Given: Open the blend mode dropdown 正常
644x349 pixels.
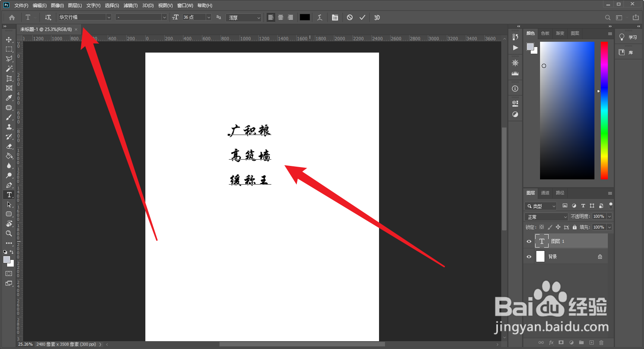Looking at the screenshot, I should click(546, 217).
